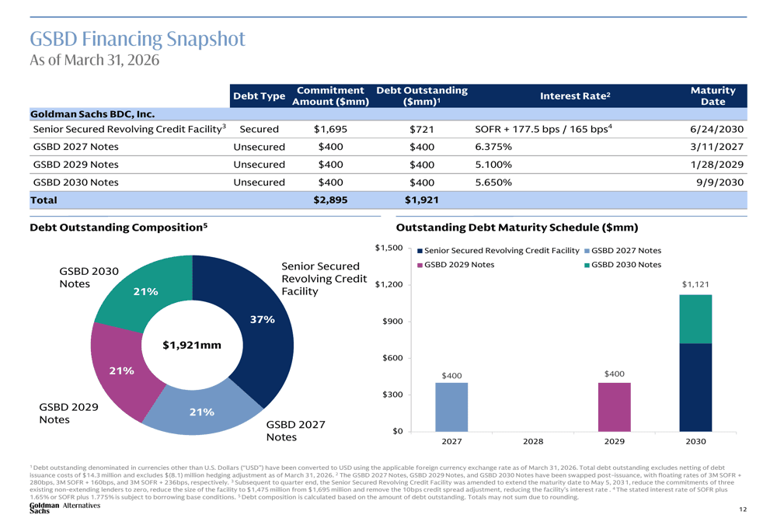This screenshot has height=532, width=777.
Task: Click the "6.375%" interest rate cell
Action: coord(493,147)
